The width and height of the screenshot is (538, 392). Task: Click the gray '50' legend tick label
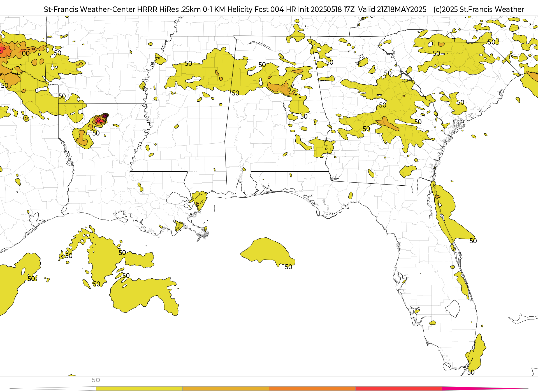[x=96, y=380]
